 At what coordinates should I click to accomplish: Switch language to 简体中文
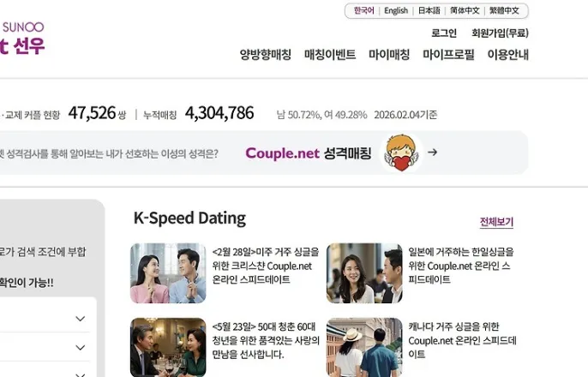pyautogui.click(x=465, y=10)
